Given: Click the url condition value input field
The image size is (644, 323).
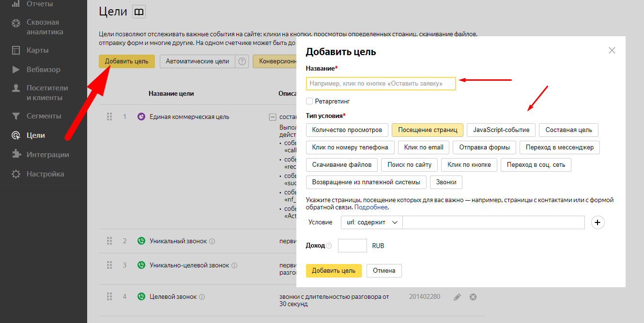Looking at the screenshot, I should pos(494,222).
